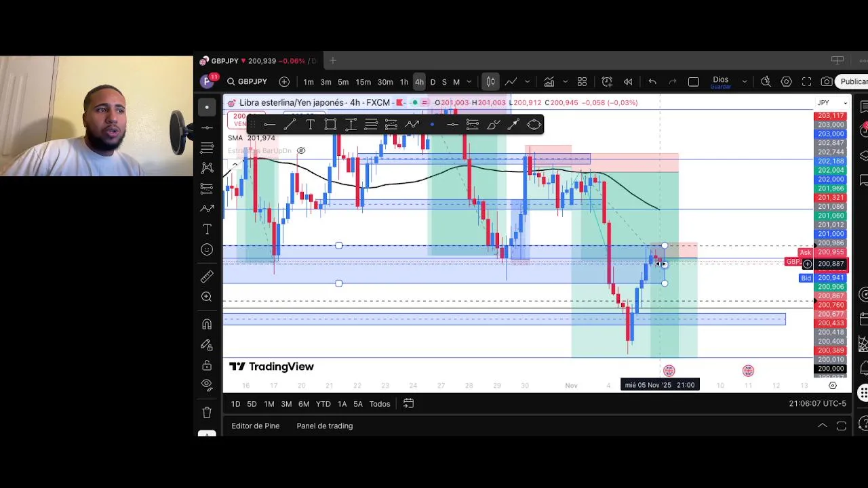Open the JPY currency dropdown
This screenshot has width=868, height=488.
pos(832,103)
